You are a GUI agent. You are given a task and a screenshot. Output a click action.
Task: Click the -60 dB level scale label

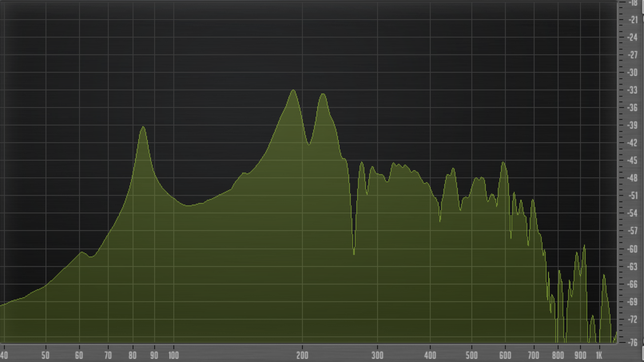[632, 249]
